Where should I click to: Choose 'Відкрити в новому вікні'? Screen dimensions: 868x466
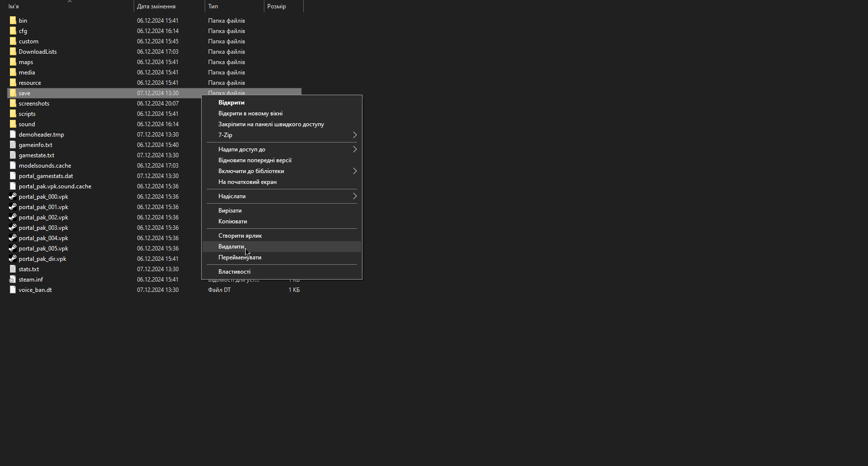coord(282,113)
